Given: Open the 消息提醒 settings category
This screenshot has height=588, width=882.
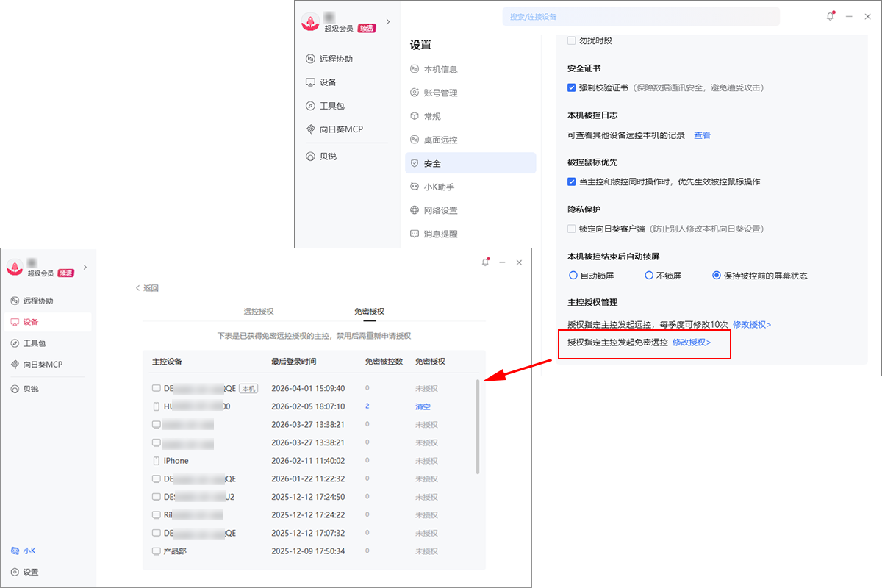Looking at the screenshot, I should [x=441, y=234].
